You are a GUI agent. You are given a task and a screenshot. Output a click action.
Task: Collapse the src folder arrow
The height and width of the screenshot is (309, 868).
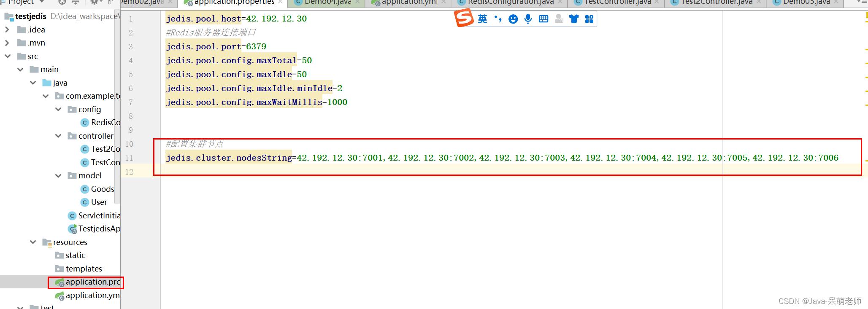coord(8,56)
